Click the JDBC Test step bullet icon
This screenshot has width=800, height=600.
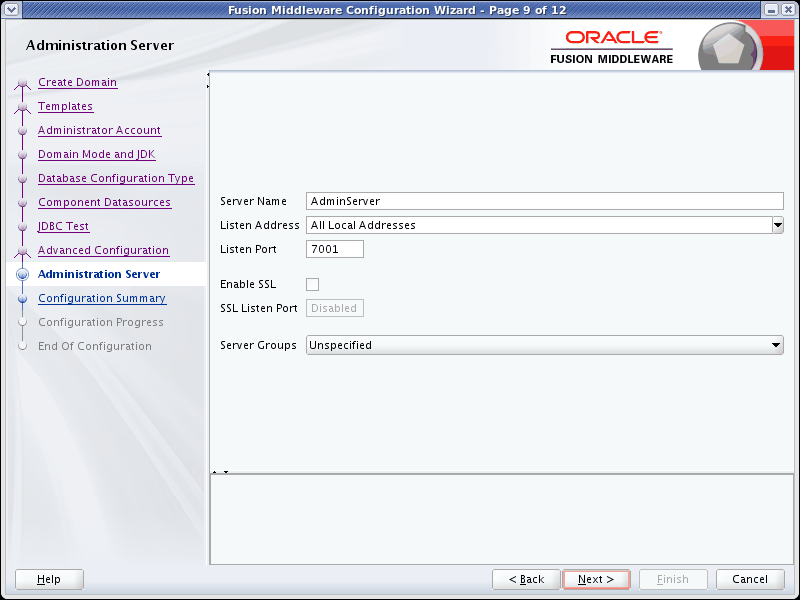tap(22, 227)
